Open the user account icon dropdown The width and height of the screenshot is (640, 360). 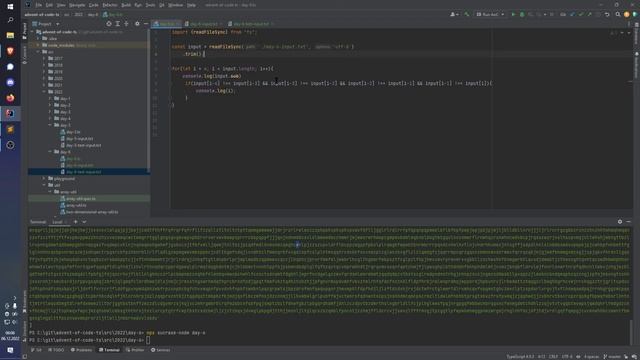(454, 14)
